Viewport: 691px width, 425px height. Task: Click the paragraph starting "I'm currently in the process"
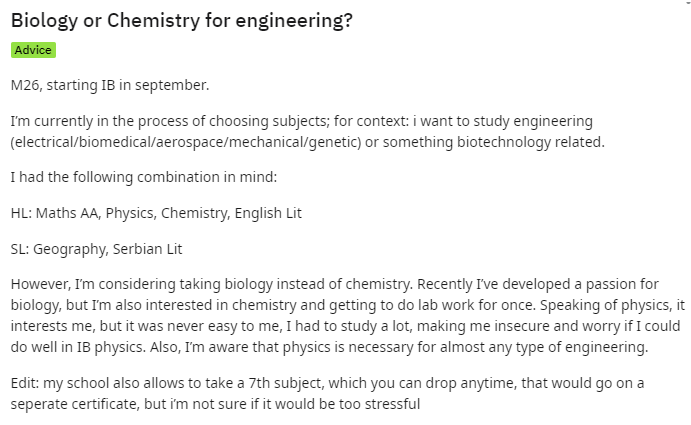[x=308, y=131]
